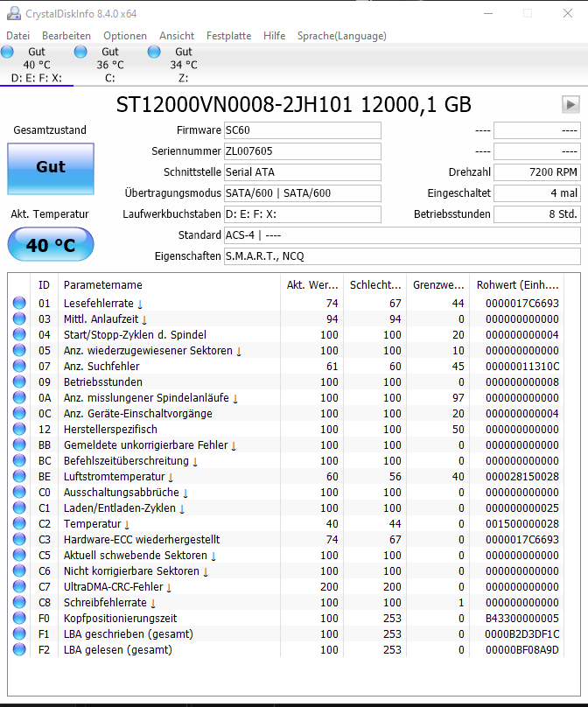Screen dimensions: 588x707
Task: Select raw value B43300000005 of Kopfpositionierungszeit
Action: 522,618
